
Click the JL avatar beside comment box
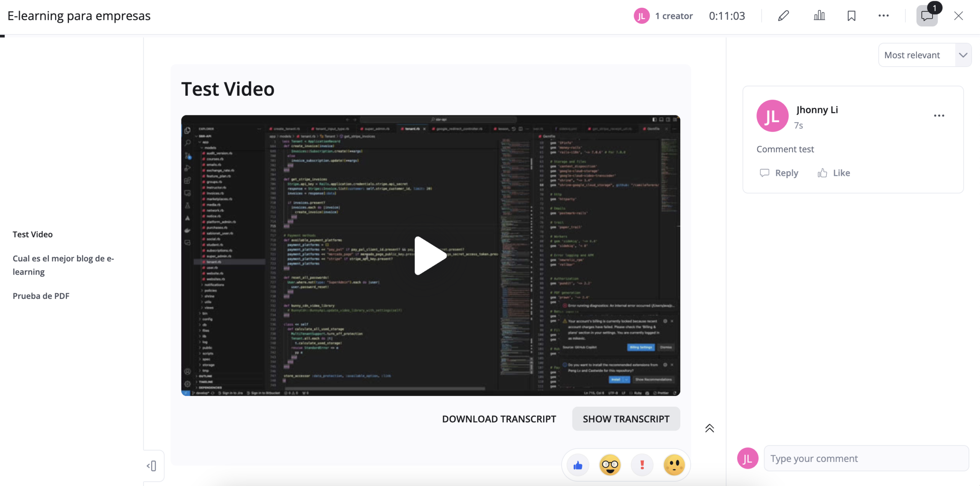(747, 458)
